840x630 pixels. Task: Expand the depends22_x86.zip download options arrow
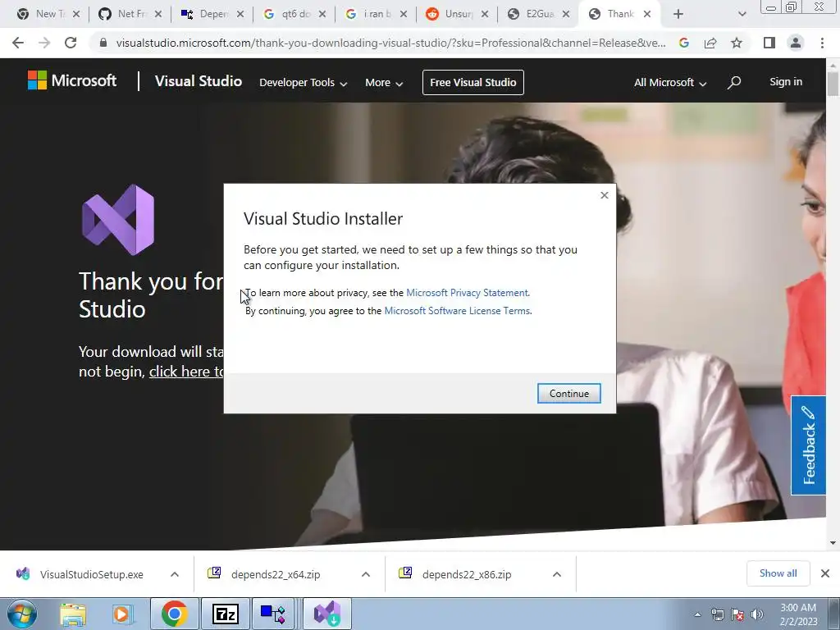(557, 574)
